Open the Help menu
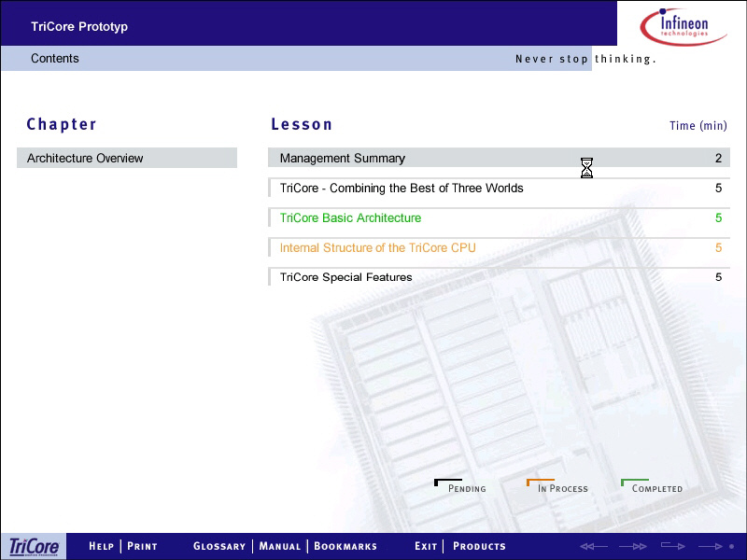Viewport: 747px width, 560px height. pyautogui.click(x=101, y=546)
